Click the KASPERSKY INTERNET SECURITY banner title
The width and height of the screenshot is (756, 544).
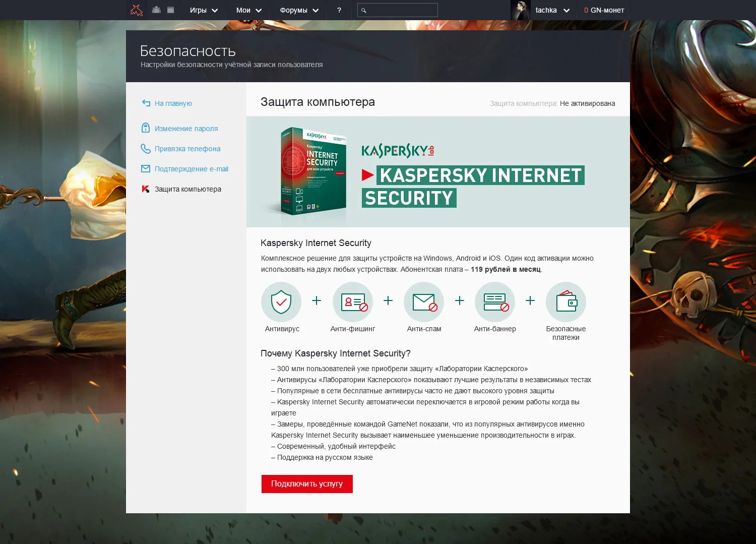pyautogui.click(x=473, y=187)
